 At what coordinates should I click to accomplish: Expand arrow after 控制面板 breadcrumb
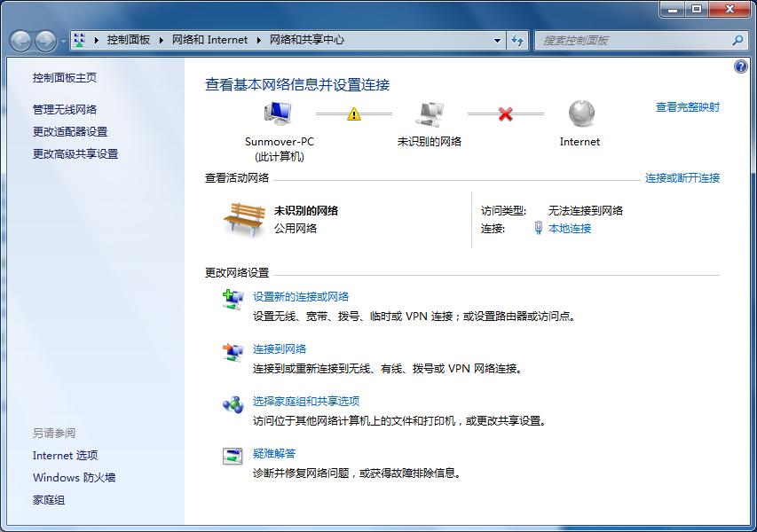pos(161,41)
